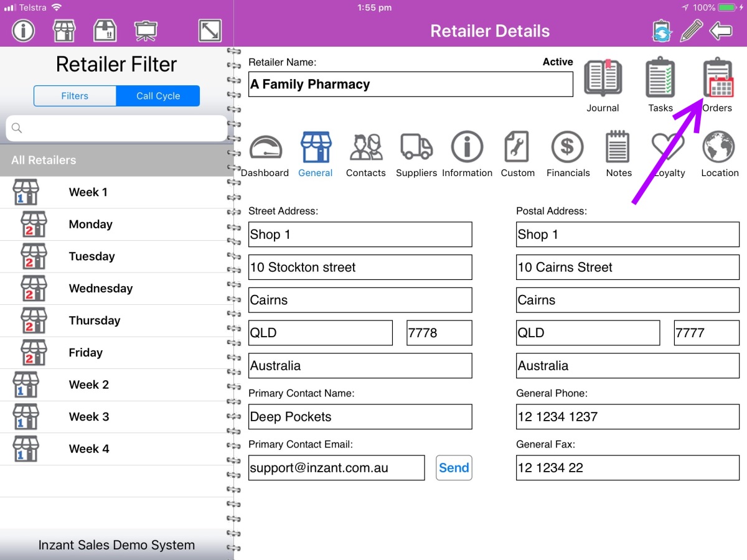
Task: Select Wednesday in the call cycle
Action: pos(100,288)
